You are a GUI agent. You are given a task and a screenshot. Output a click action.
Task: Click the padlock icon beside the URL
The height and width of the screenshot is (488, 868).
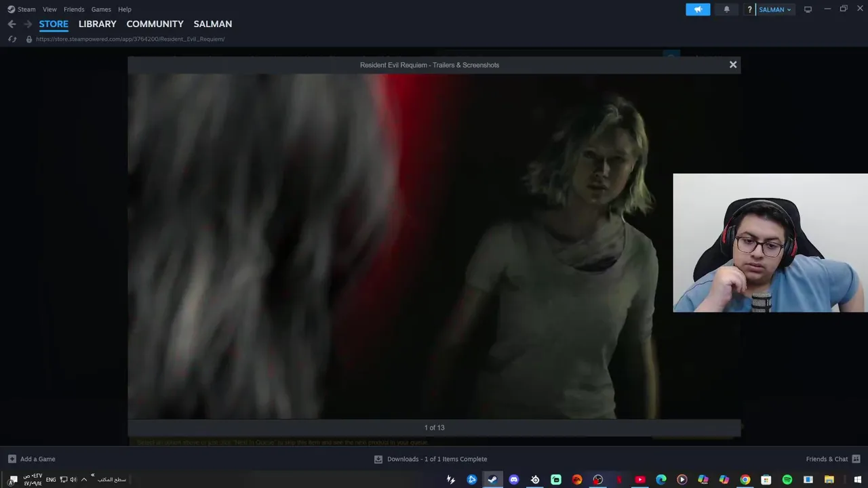coord(28,39)
